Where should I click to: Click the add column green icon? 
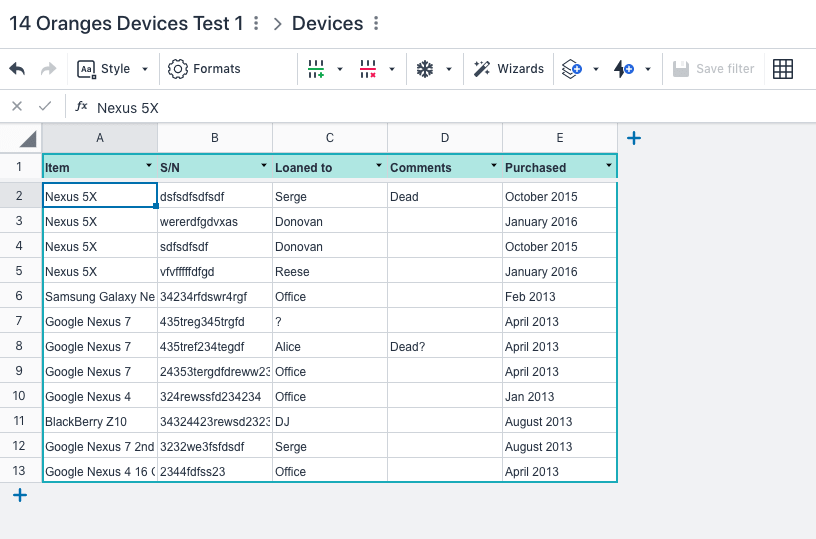click(316, 69)
